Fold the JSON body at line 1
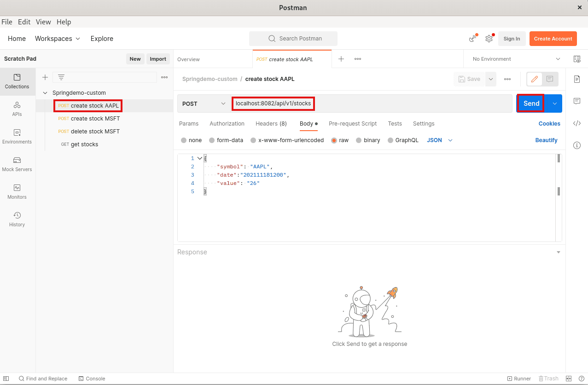The image size is (588, 385). 199,158
